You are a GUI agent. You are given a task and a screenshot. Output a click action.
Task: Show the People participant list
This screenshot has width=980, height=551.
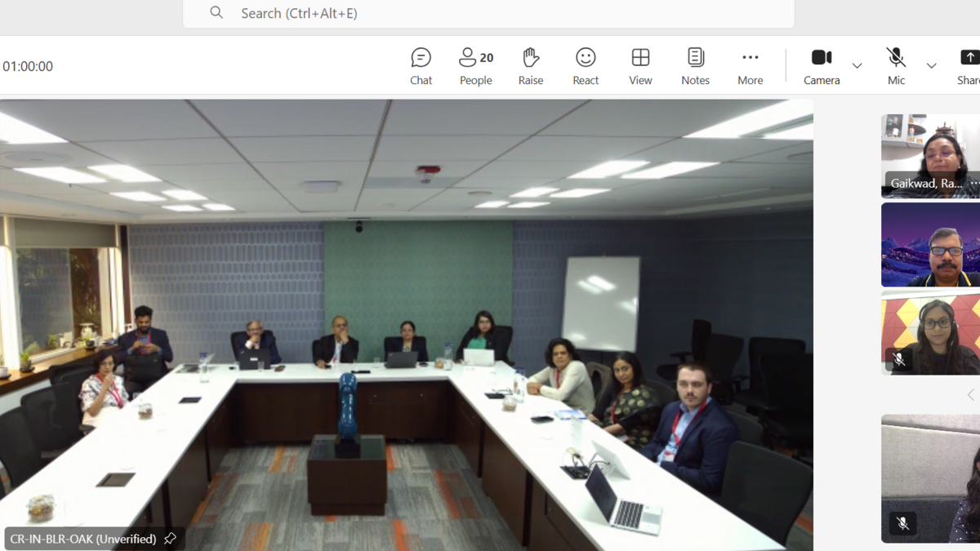click(475, 66)
